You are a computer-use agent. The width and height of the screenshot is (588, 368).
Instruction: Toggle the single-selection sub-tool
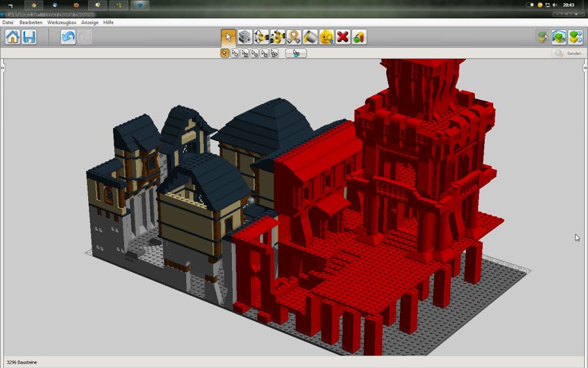click(225, 53)
